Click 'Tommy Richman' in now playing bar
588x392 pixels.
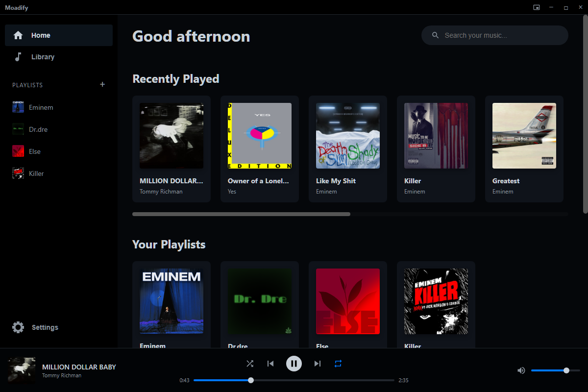(62, 375)
